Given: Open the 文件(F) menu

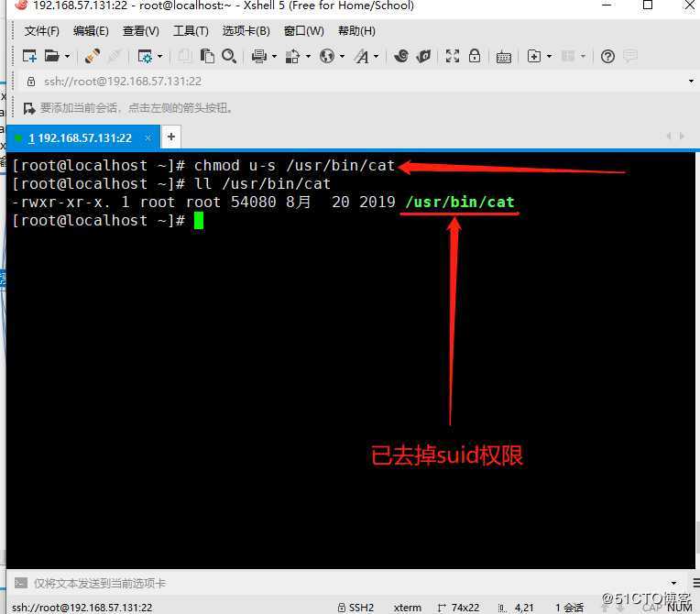Looking at the screenshot, I should [x=41, y=31].
